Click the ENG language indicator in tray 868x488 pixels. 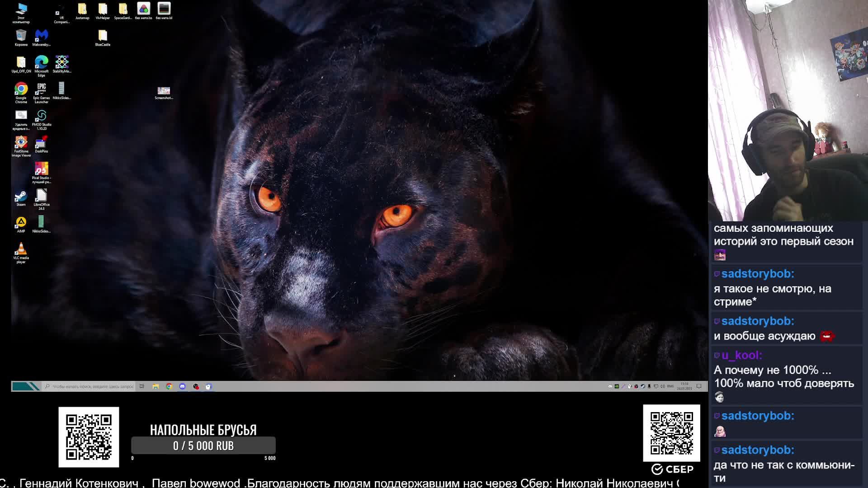coord(670,386)
